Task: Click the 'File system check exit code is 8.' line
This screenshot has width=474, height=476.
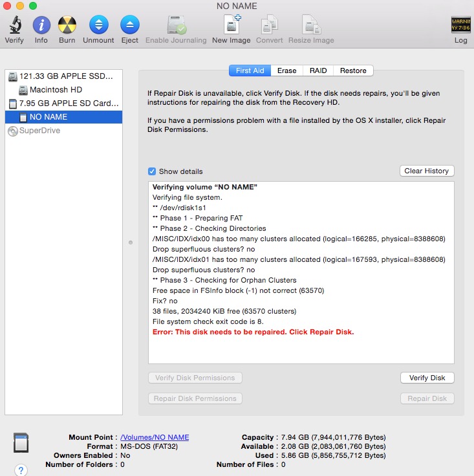Action: point(208,322)
